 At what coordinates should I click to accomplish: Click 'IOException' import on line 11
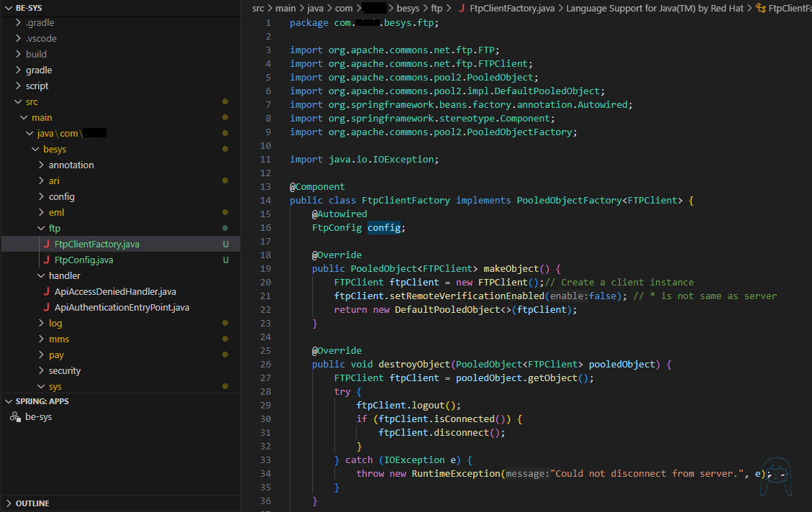[403, 160]
